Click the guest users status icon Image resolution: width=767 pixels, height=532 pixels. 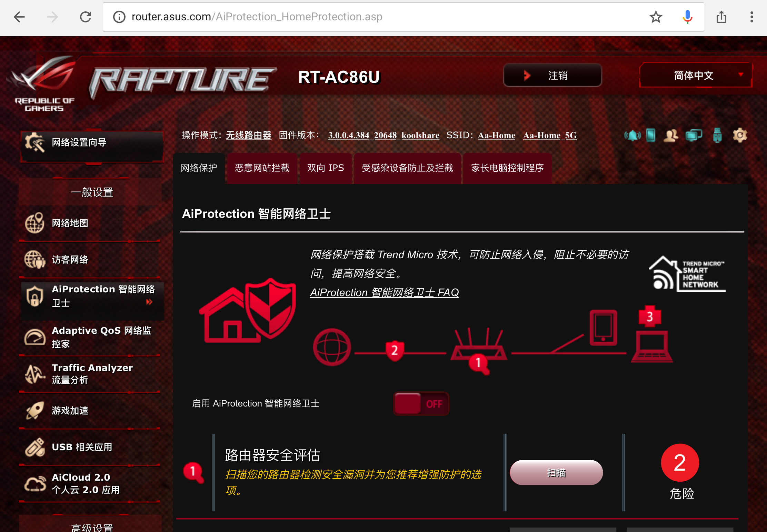pyautogui.click(x=671, y=135)
